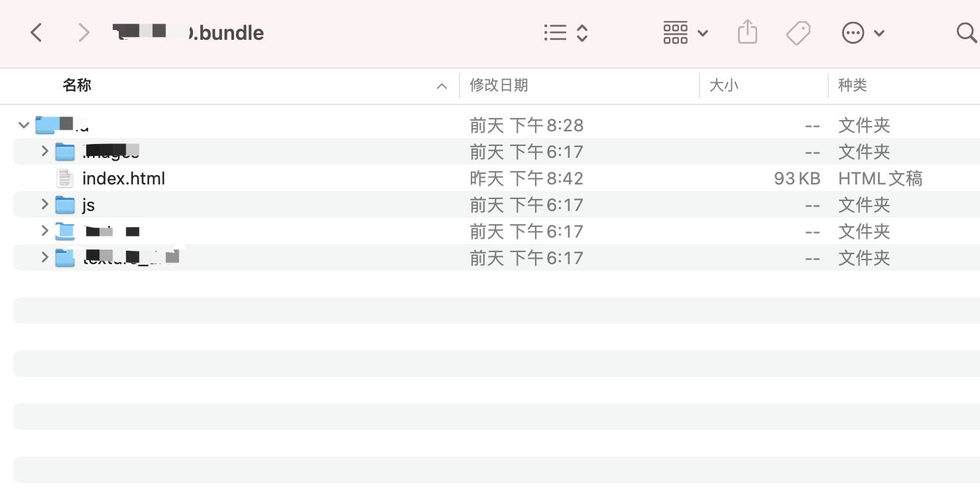Click the index.html document icon
This screenshot has height=491, width=980.
[x=64, y=178]
